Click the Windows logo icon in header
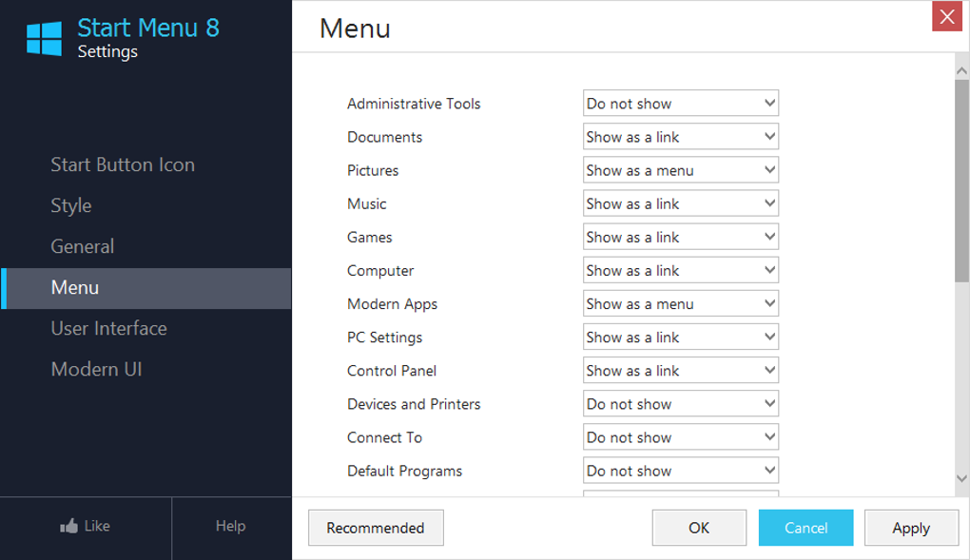 pyautogui.click(x=44, y=38)
